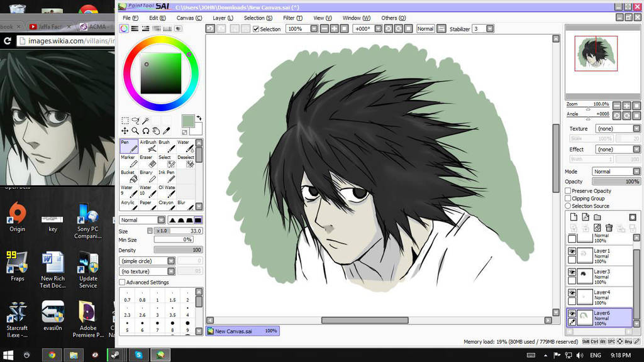
Task: Activate the magic wand selection tool
Action: 145,121
